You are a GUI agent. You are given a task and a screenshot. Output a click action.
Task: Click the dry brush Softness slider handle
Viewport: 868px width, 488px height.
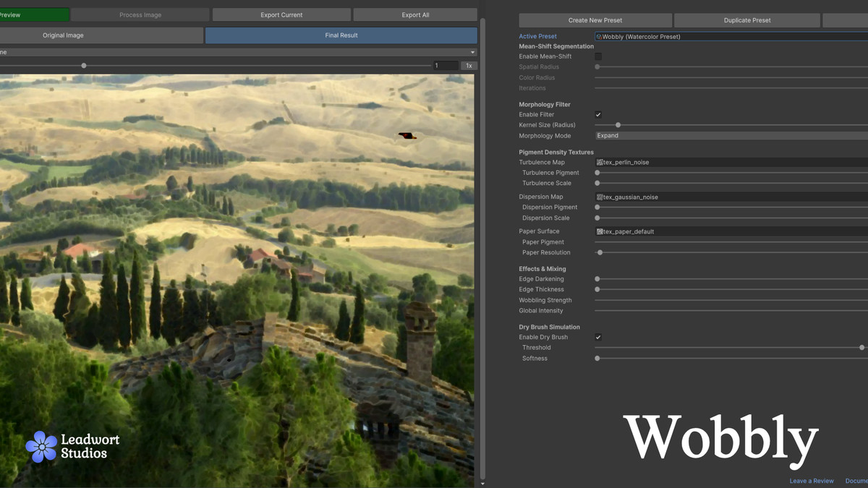597,359
